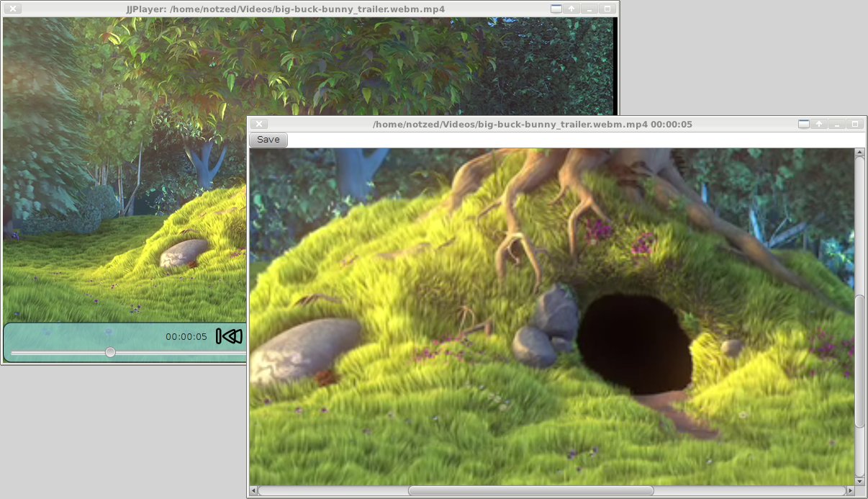Screen dimensions: 868x499
Task: Maximize the frame window containing Save
Action: [855, 124]
